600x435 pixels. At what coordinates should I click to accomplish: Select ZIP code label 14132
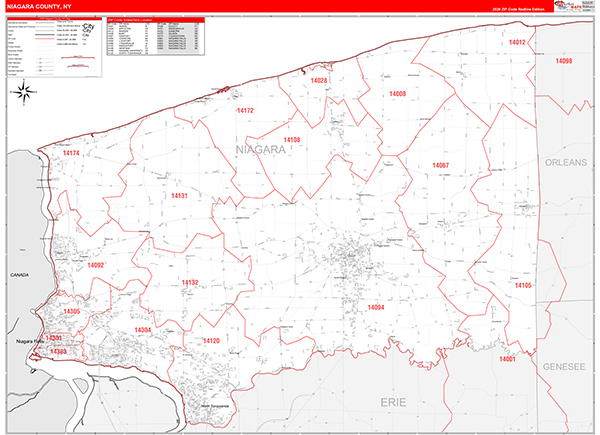(x=190, y=282)
